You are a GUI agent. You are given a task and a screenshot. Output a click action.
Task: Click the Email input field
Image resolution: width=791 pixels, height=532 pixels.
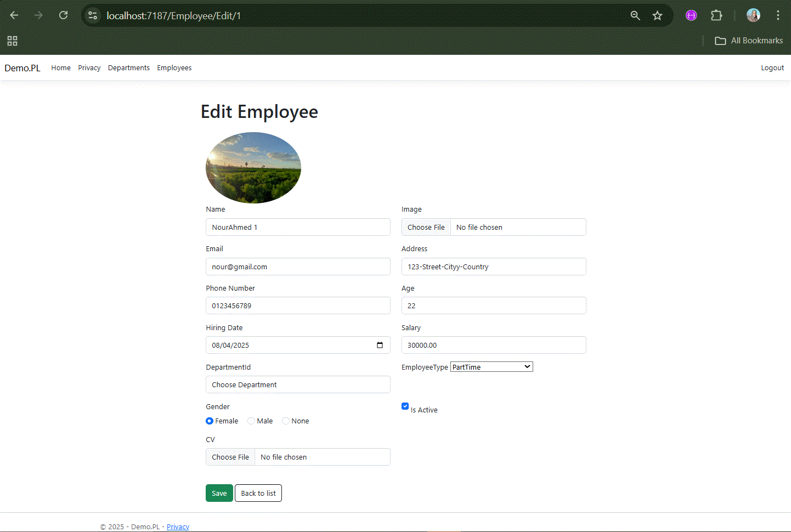pyautogui.click(x=298, y=267)
